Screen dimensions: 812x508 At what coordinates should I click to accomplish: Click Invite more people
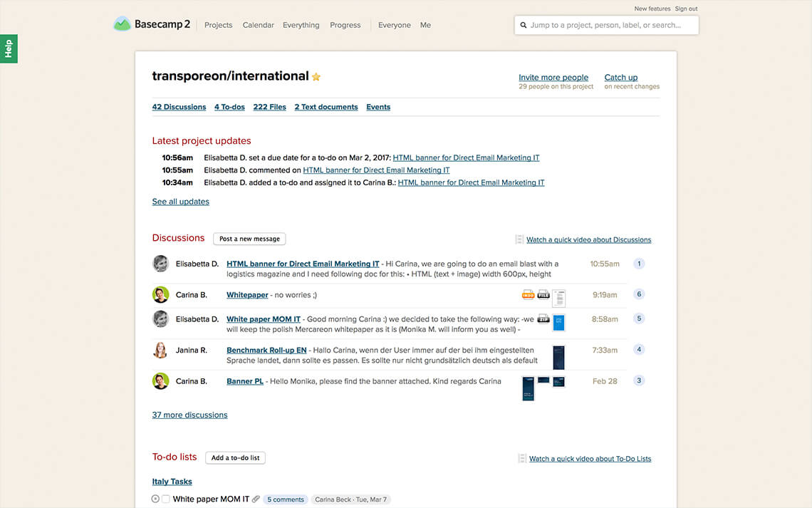pyautogui.click(x=553, y=77)
